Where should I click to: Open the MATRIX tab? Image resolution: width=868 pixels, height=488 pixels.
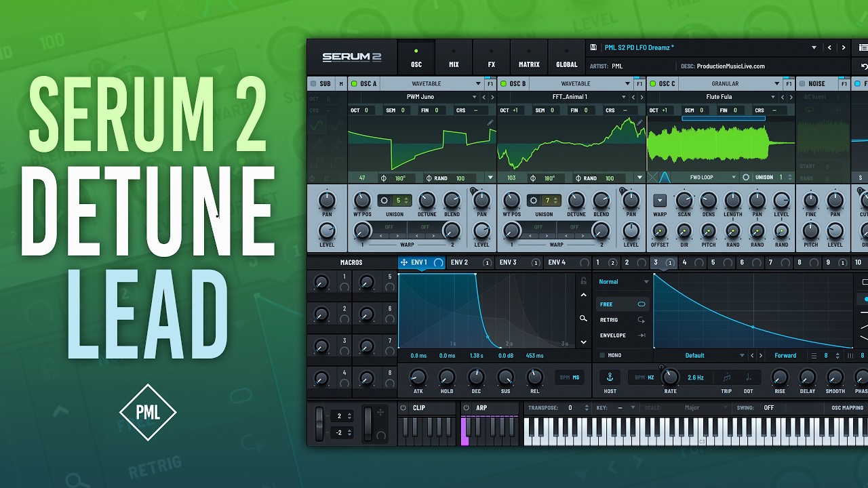[529, 58]
